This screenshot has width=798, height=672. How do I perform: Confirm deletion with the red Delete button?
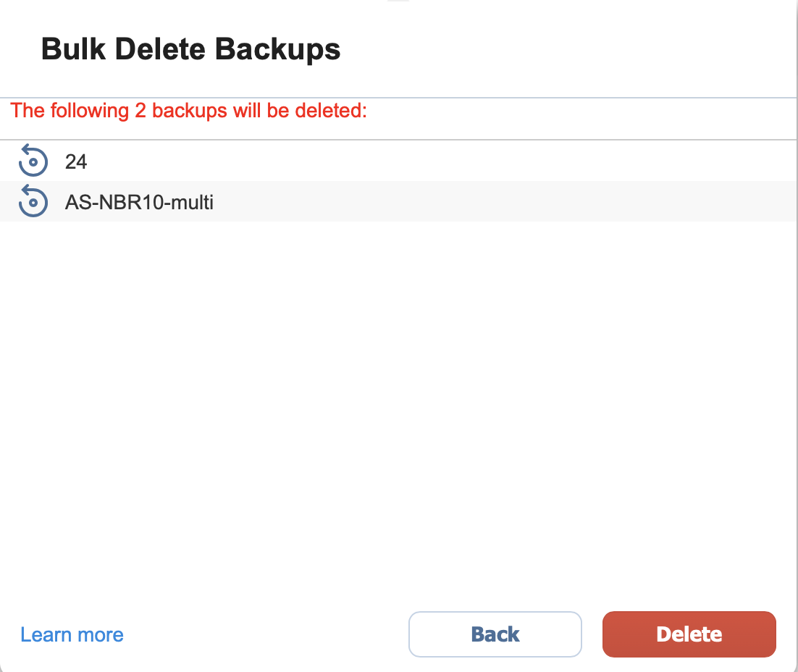pyautogui.click(x=689, y=634)
